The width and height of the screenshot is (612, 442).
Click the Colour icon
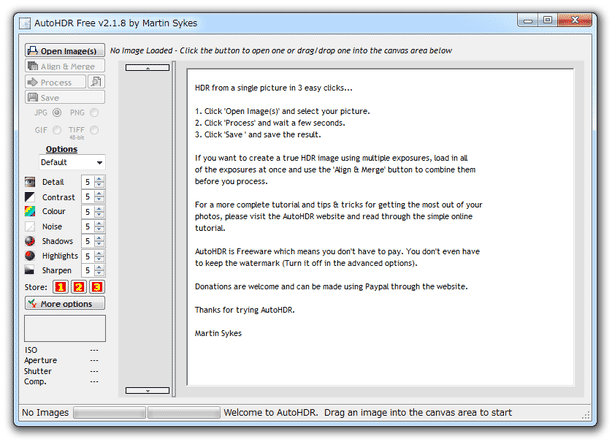pyautogui.click(x=30, y=211)
